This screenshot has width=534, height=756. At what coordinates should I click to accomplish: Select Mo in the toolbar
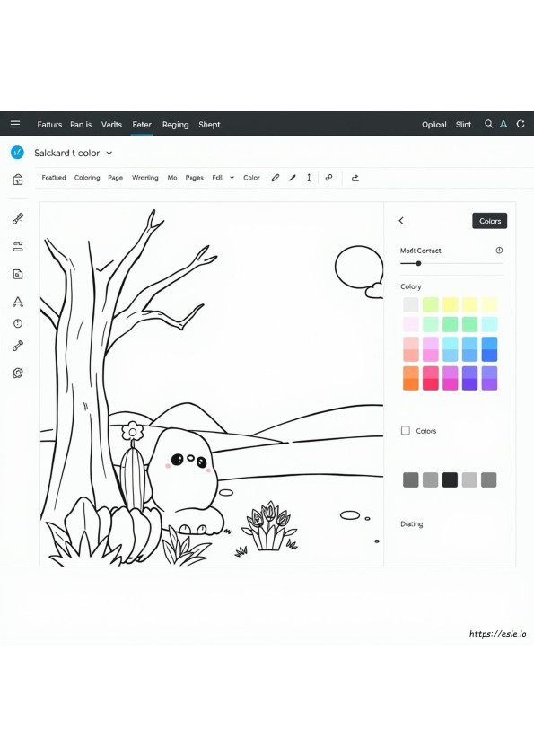click(172, 178)
